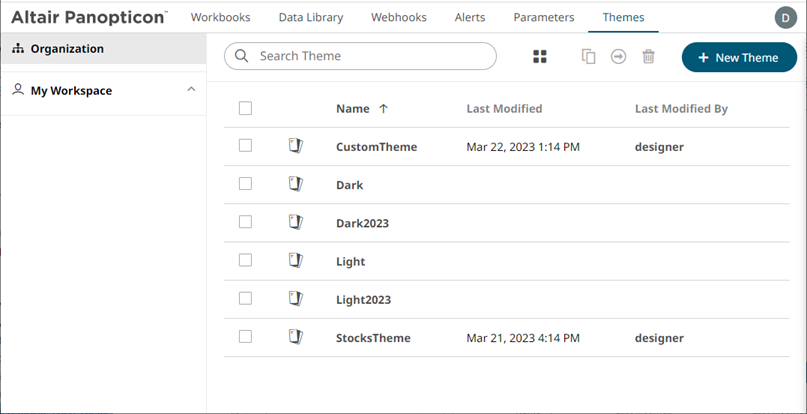Sort by the Name column arrow
Image resolution: width=807 pixels, height=414 pixels.
click(384, 108)
